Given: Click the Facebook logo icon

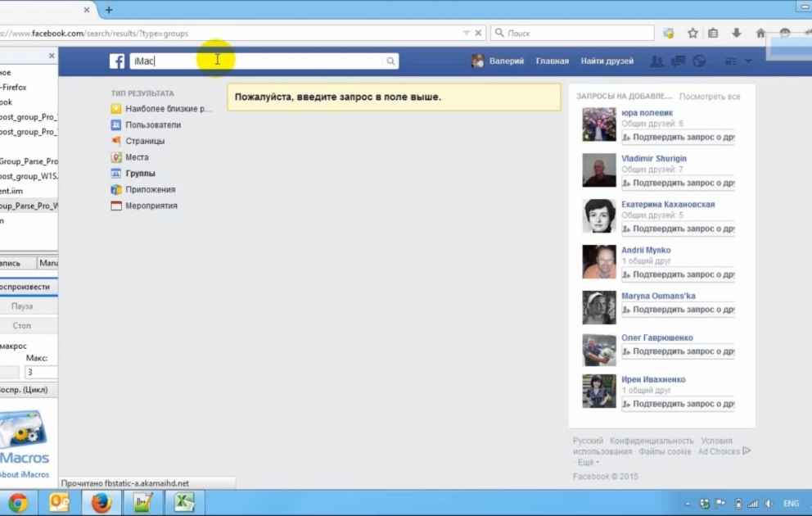Looking at the screenshot, I should 117,61.
